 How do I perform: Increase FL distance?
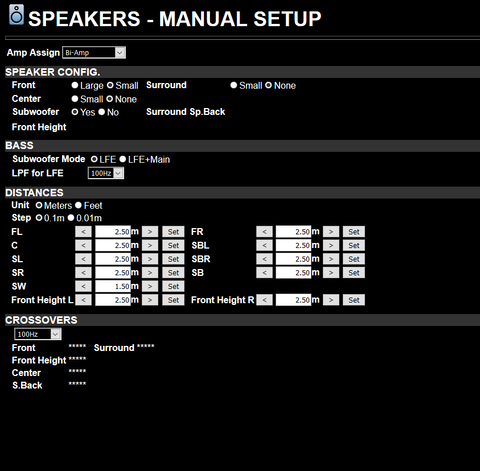click(150, 232)
